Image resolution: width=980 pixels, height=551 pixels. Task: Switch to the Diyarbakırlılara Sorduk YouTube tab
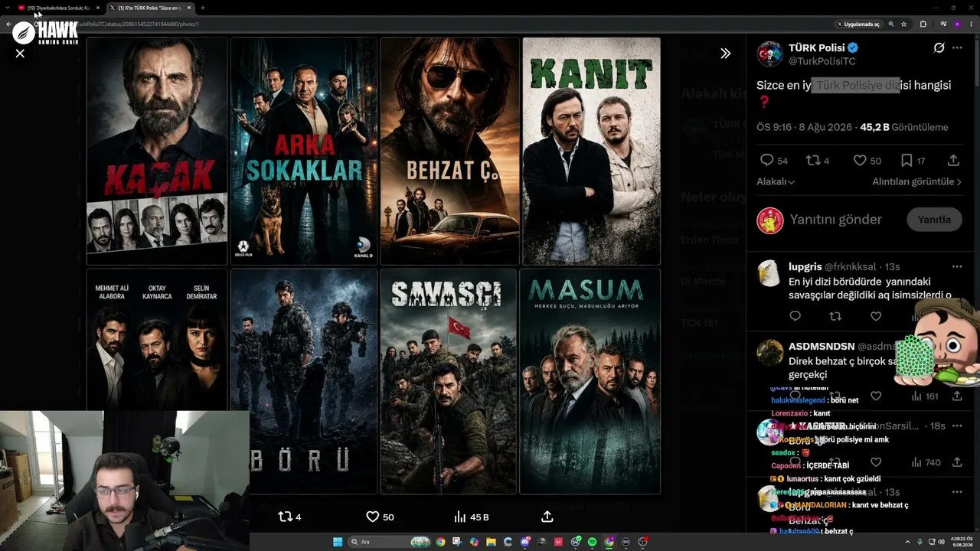coord(59,8)
